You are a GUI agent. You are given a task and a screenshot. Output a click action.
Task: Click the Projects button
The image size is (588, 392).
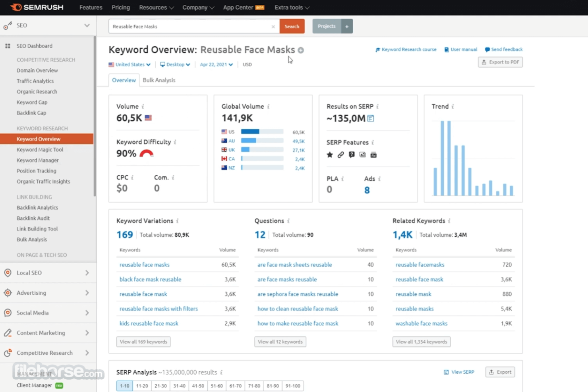pyautogui.click(x=327, y=26)
